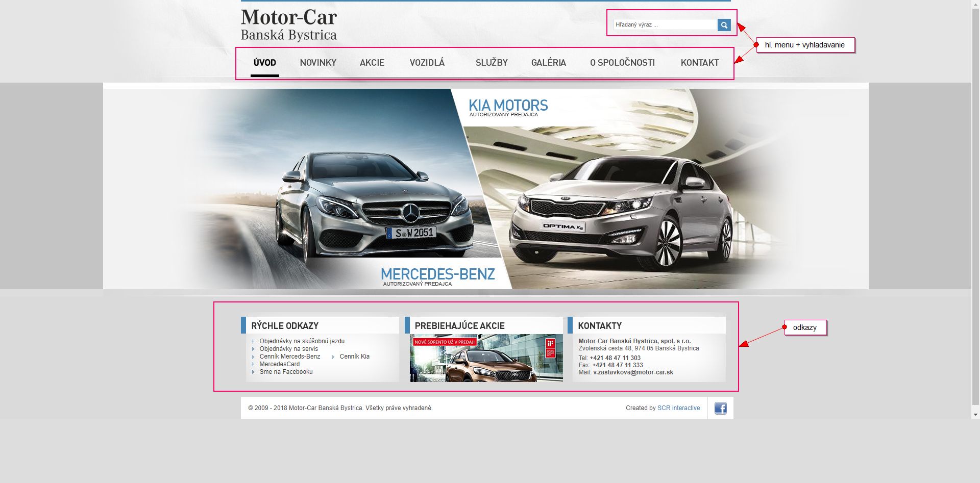Open the Cenník Kia link
The image size is (980, 483).
point(354,357)
